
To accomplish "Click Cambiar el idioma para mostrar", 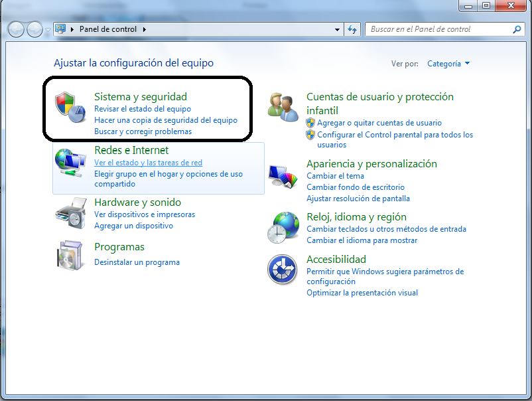I will 362,240.
